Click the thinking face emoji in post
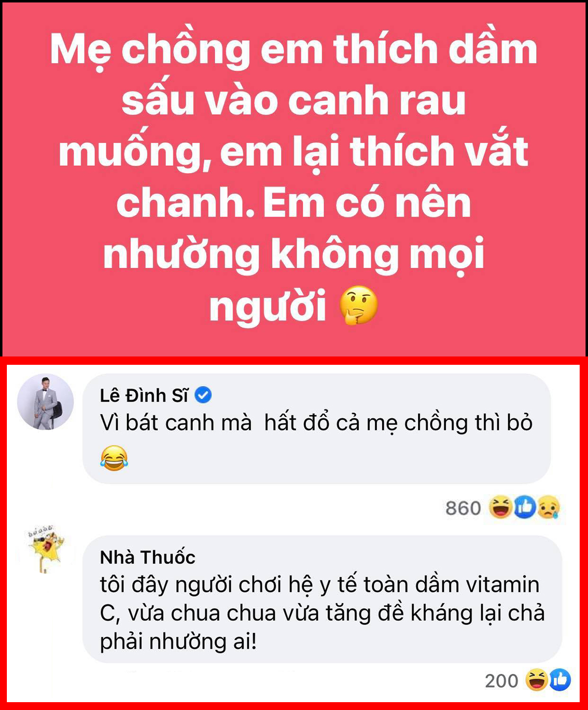This screenshot has width=588, height=710. tap(359, 305)
